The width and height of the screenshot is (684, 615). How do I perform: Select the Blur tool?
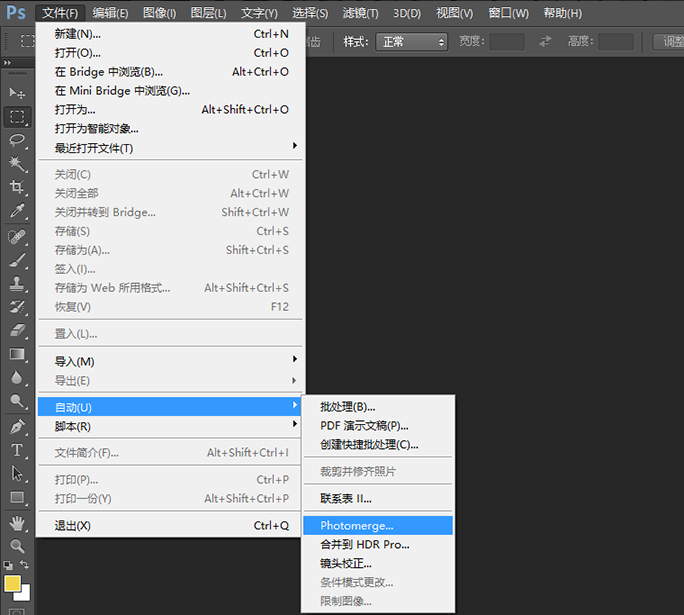(x=17, y=377)
